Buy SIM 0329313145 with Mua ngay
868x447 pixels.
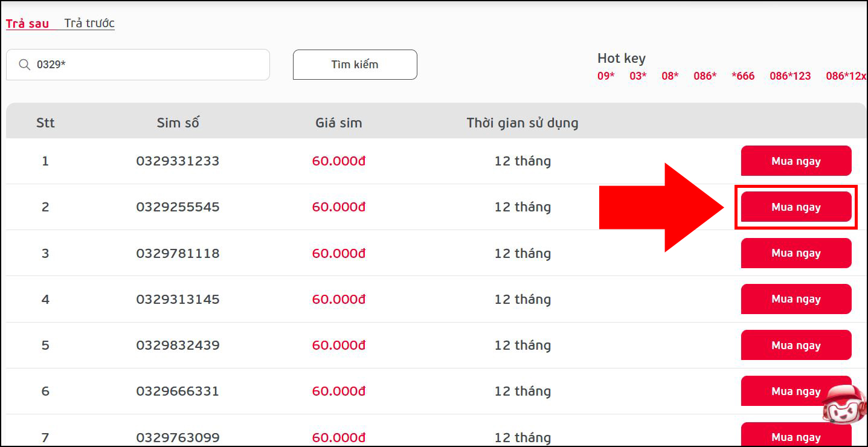click(x=796, y=299)
